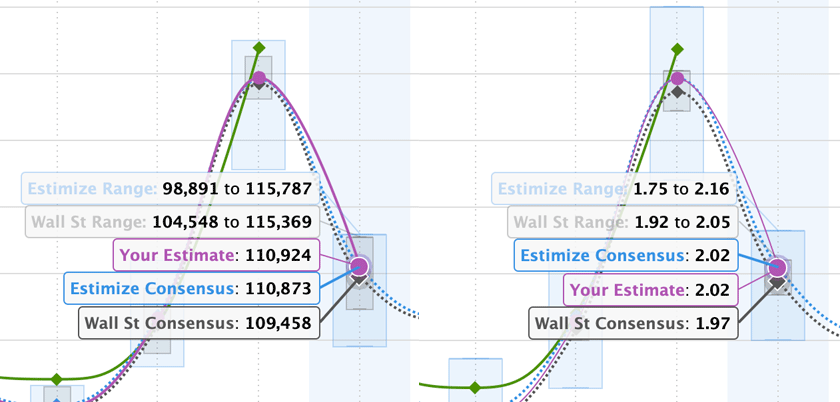Click 'Wall St Range: 1.92 to 2.05' label
840x402 pixels.
[x=623, y=222]
